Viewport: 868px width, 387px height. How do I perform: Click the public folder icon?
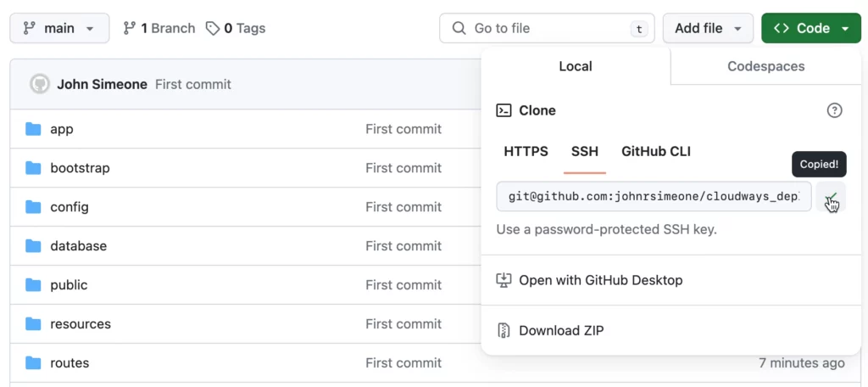[x=33, y=285]
